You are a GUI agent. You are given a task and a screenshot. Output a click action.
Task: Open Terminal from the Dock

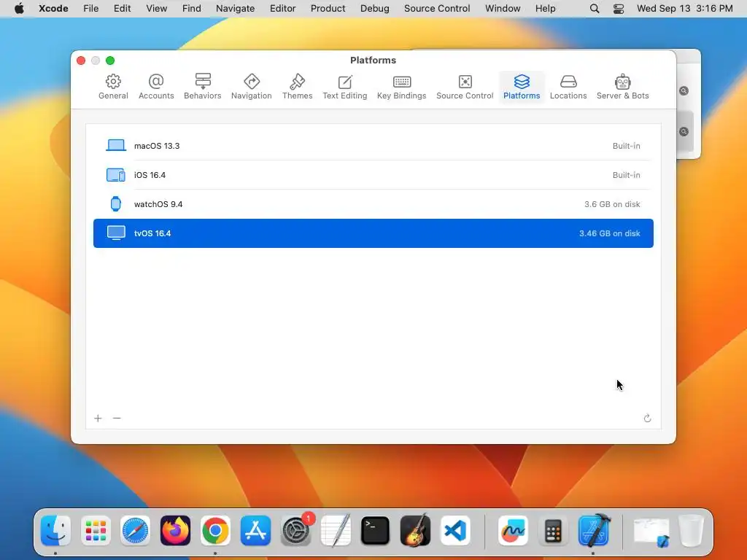click(x=376, y=531)
